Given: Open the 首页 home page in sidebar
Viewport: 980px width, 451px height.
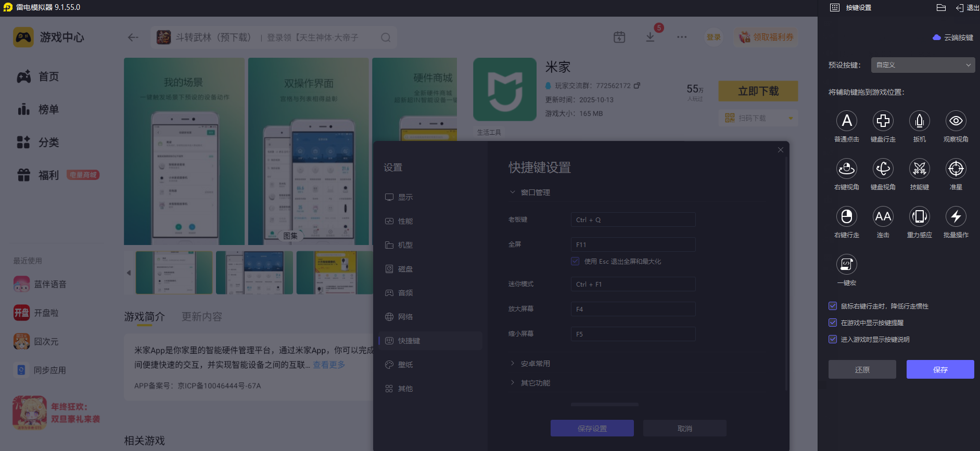Looking at the screenshot, I should 39,77.
